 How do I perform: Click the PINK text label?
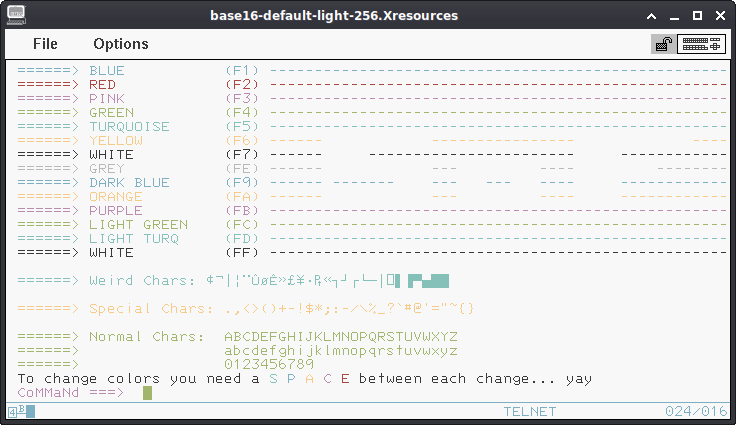tap(107, 99)
